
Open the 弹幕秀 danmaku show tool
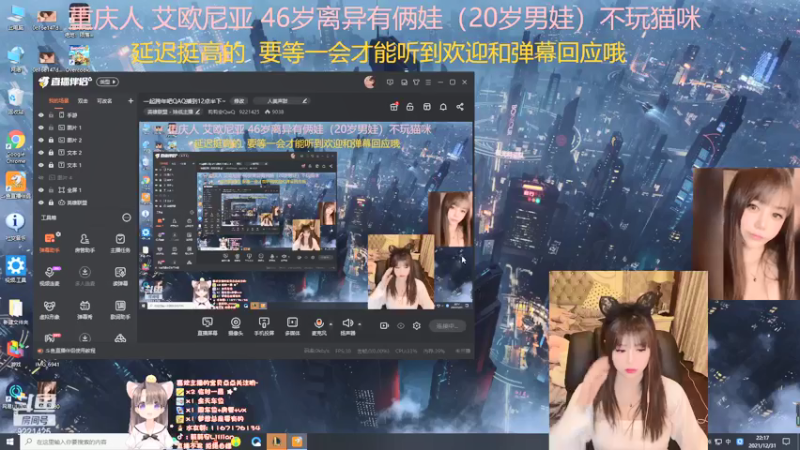point(85,310)
